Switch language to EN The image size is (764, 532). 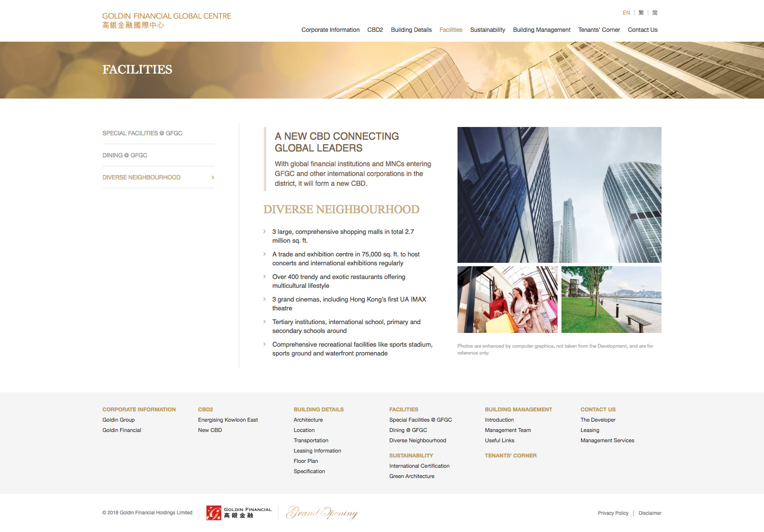[626, 13]
